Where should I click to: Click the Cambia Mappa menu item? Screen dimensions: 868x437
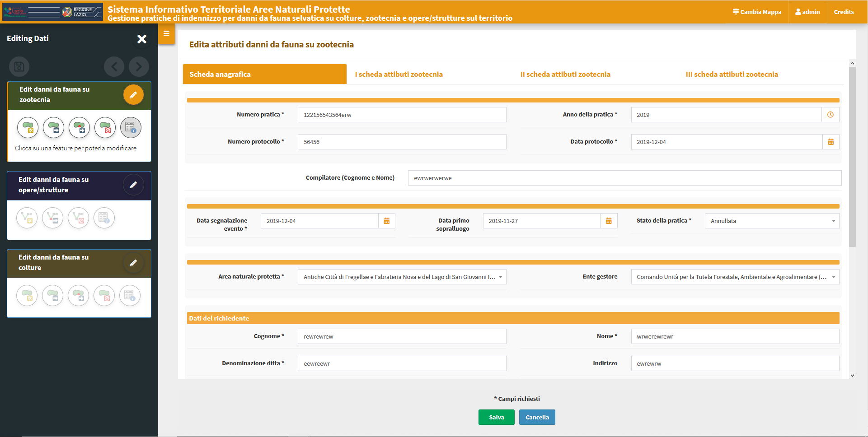[757, 12]
